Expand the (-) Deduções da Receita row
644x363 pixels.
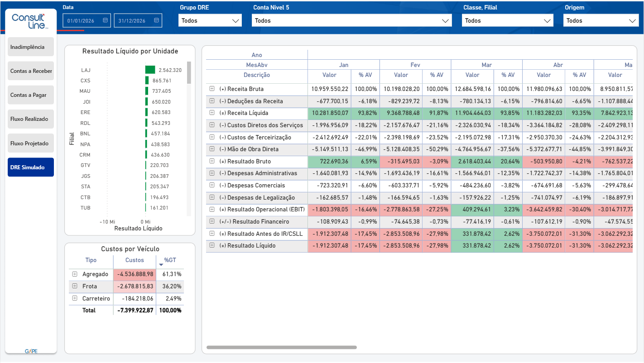[x=211, y=101]
